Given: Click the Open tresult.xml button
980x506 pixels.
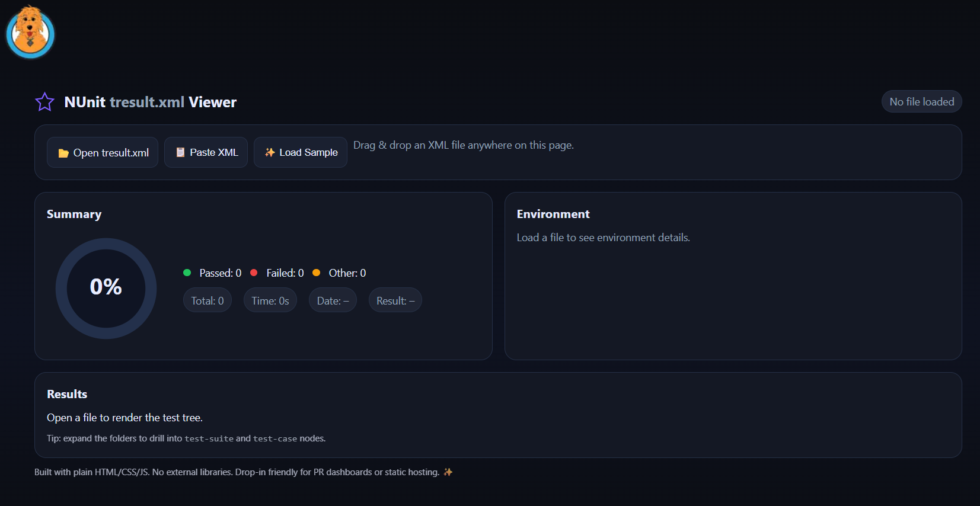Looking at the screenshot, I should [102, 152].
